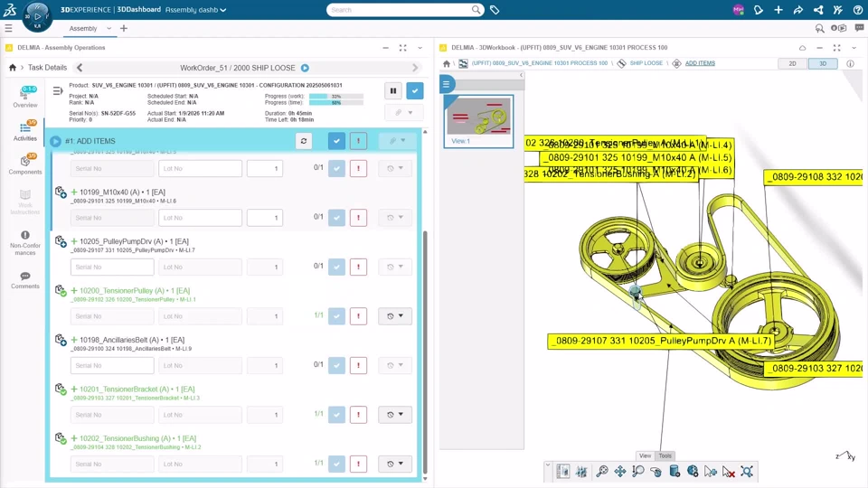
Task: Go to the next task
Action: click(x=415, y=68)
